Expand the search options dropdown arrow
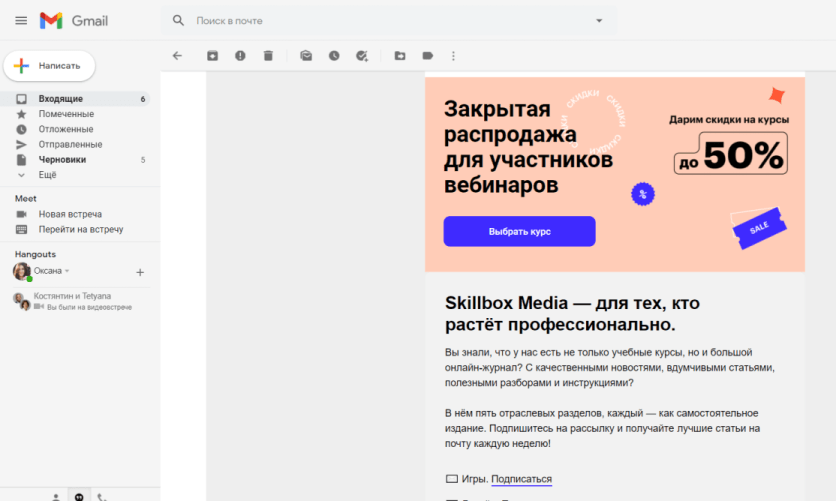The width and height of the screenshot is (836, 501). 599,21
